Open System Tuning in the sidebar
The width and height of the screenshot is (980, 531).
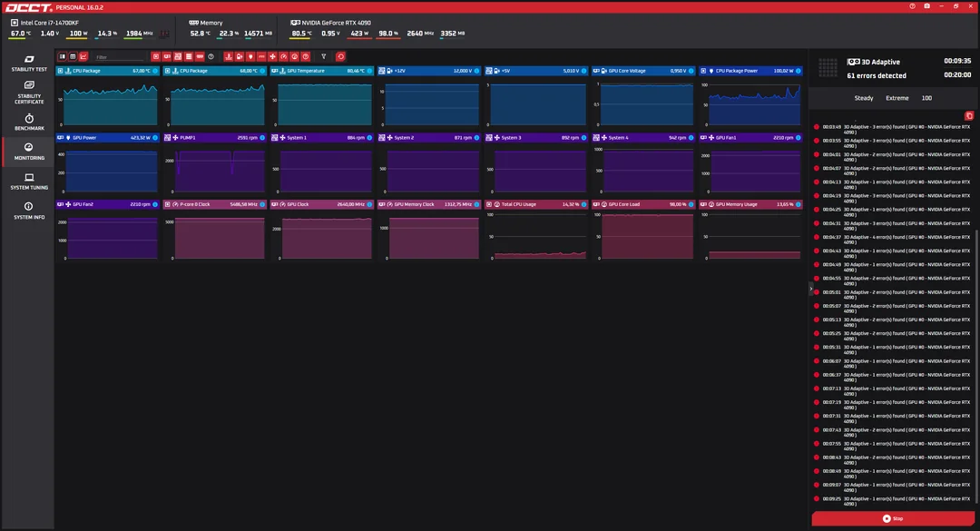[x=29, y=182]
